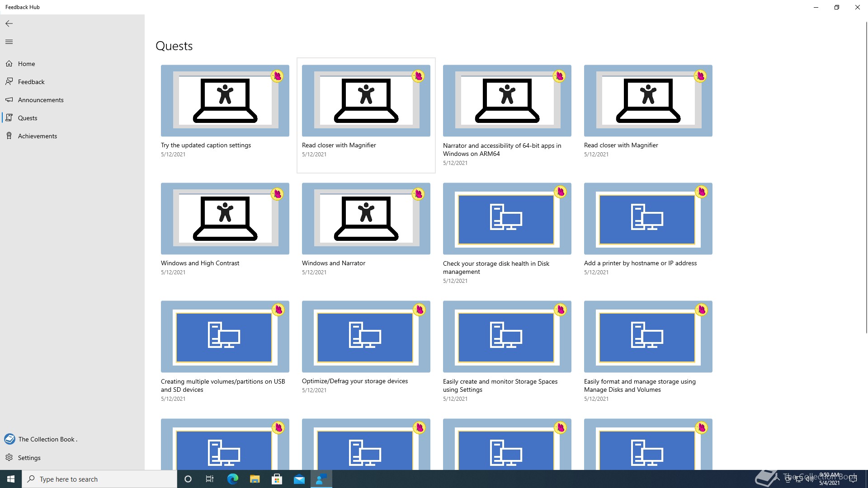Click badge on Windows and Narrator card

(418, 194)
